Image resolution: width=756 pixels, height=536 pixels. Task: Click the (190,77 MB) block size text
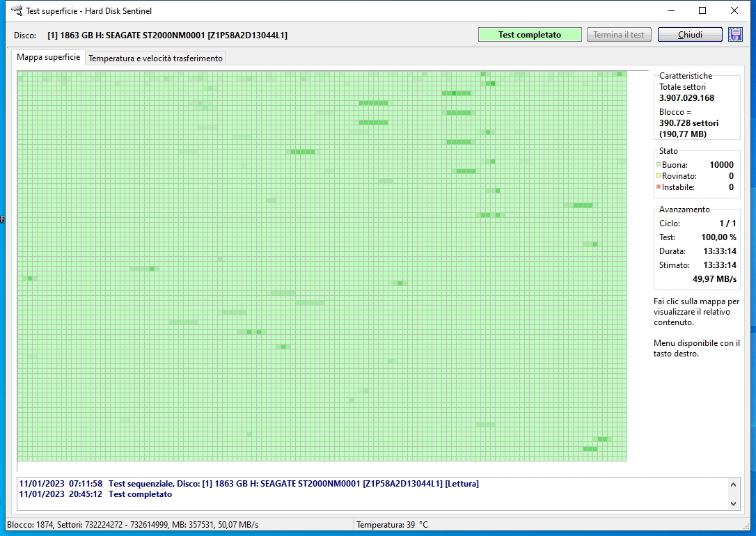(x=683, y=134)
